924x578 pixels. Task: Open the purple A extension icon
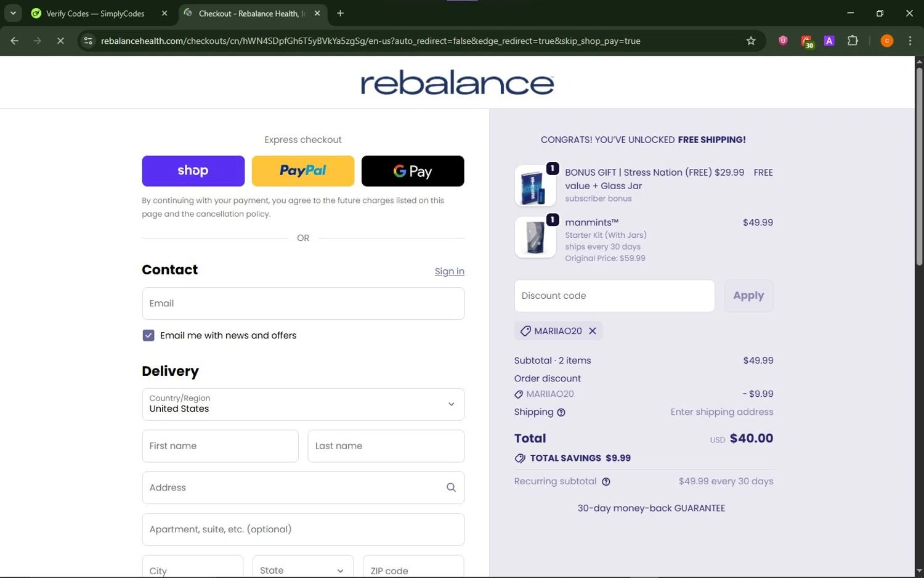(x=829, y=41)
